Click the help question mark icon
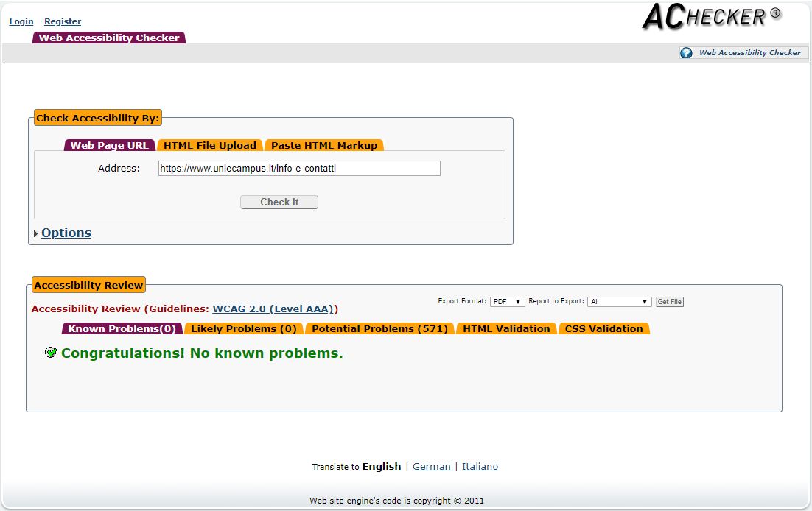 click(x=686, y=53)
